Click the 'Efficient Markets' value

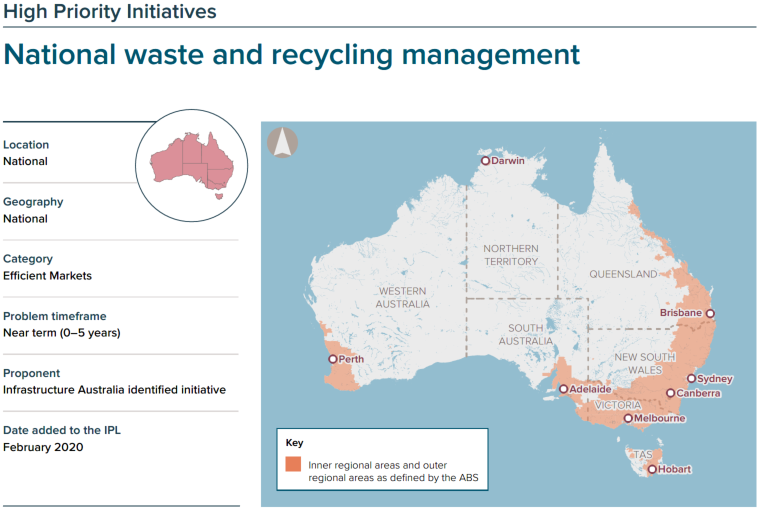47,276
